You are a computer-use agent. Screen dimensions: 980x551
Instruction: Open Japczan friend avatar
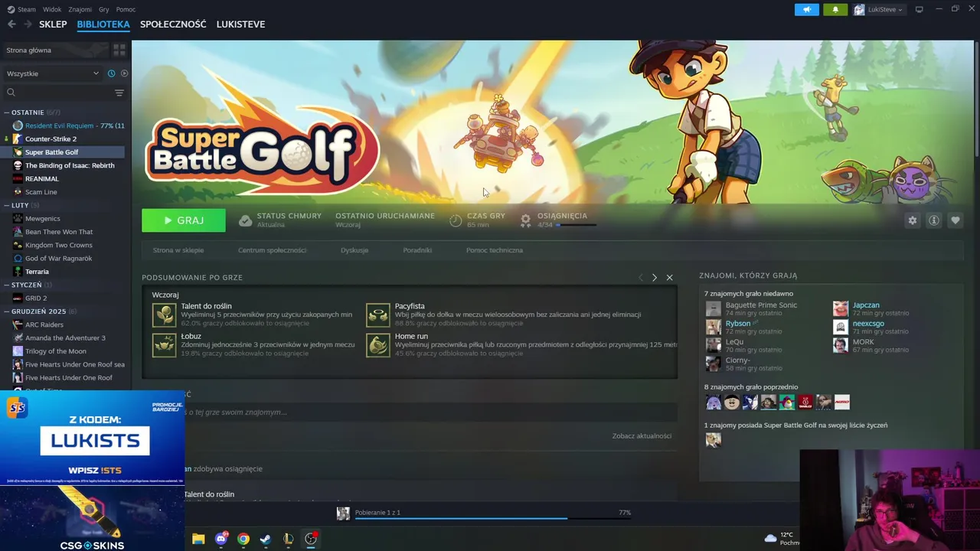click(x=841, y=308)
